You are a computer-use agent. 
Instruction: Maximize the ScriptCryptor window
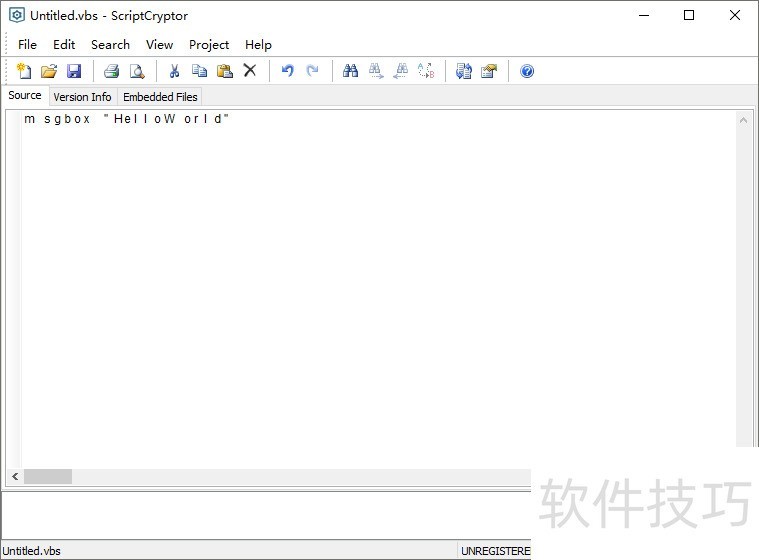click(689, 15)
